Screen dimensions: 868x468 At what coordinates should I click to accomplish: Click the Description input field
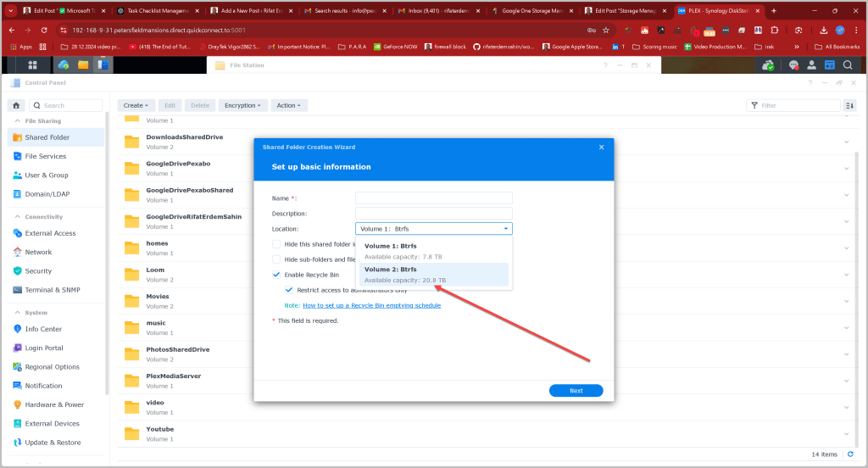tap(433, 214)
